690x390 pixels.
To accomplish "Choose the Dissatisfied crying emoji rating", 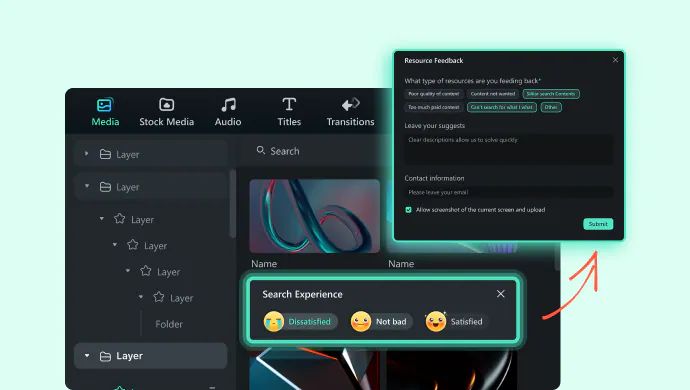I will pos(300,322).
